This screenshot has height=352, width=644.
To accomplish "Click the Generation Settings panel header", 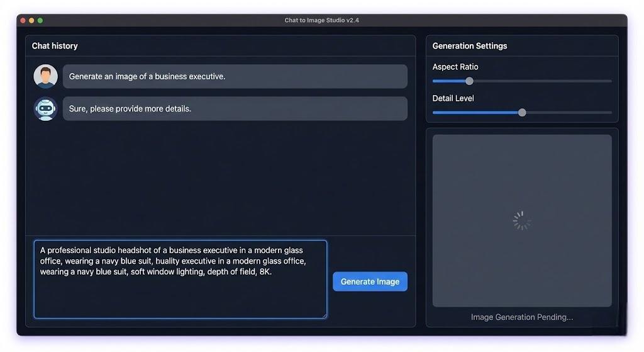I will (469, 46).
